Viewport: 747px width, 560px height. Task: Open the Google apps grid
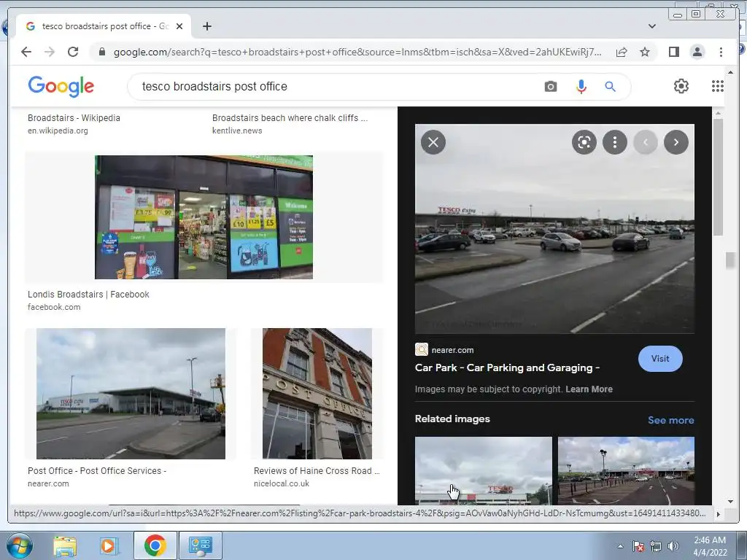point(718,86)
